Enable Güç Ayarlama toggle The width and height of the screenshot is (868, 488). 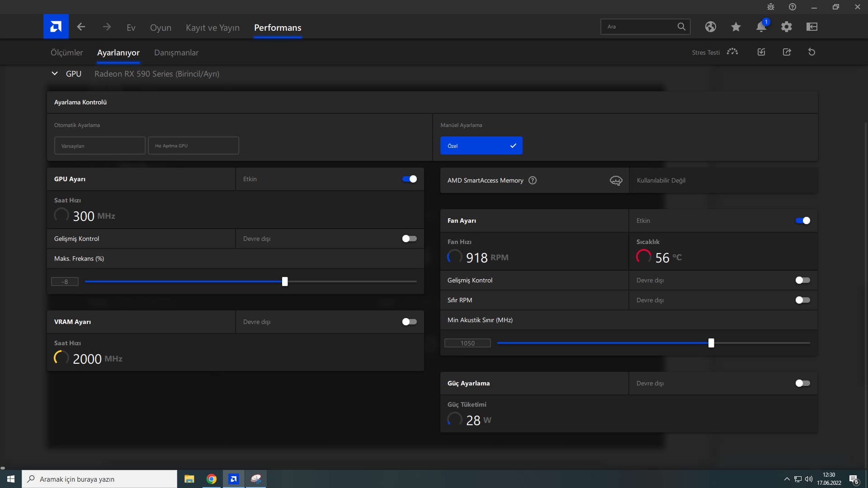coord(802,384)
